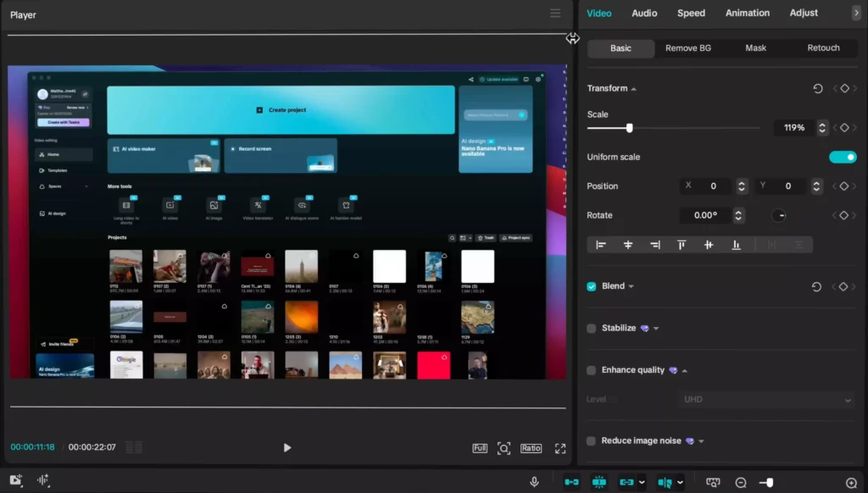Enable the Stabilize checkbox

pyautogui.click(x=592, y=328)
